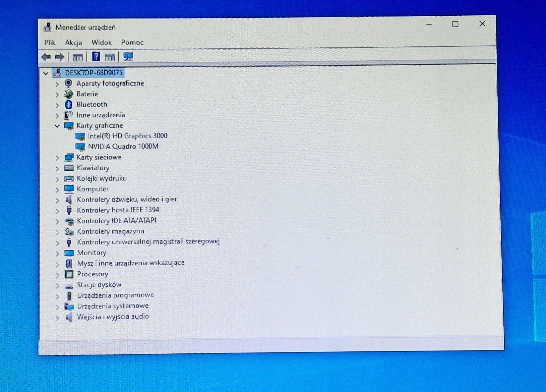Click the Back arrow toolbar icon
The height and width of the screenshot is (392, 546).
[x=46, y=57]
